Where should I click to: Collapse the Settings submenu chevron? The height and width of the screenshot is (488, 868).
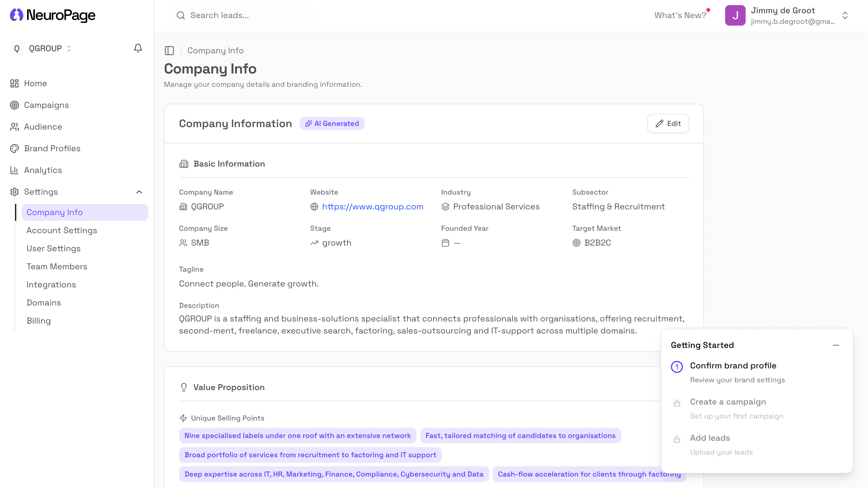(139, 192)
